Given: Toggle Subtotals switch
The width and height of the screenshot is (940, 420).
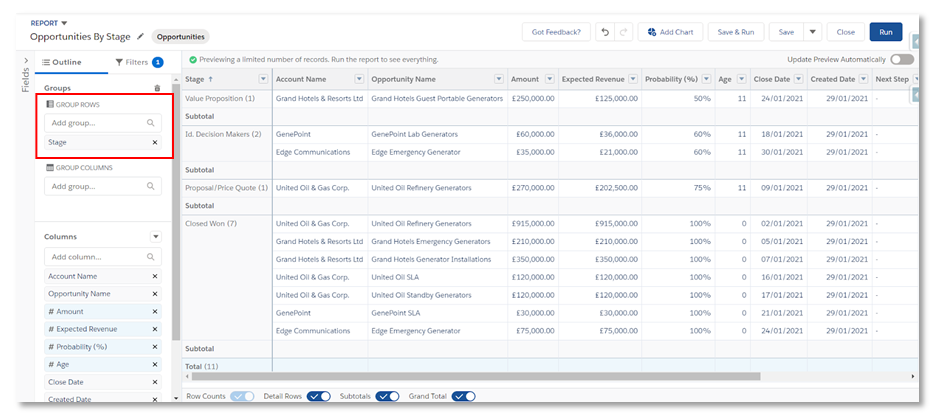Looking at the screenshot, I should [x=387, y=396].
